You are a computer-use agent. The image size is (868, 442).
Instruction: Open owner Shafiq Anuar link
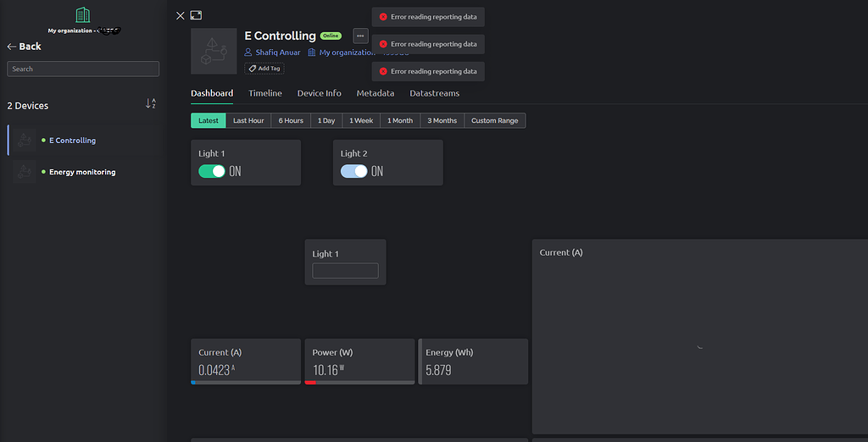278,52
